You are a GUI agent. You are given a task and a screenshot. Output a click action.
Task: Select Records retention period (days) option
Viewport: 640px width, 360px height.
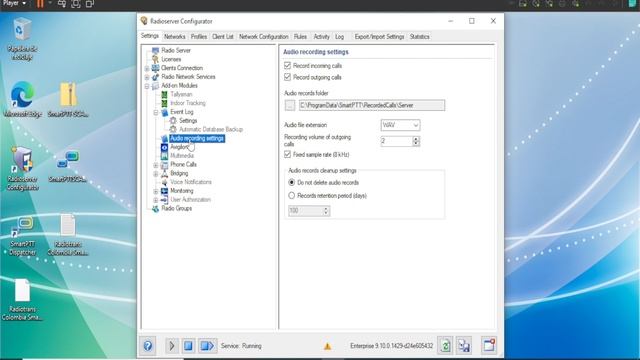[291, 196]
